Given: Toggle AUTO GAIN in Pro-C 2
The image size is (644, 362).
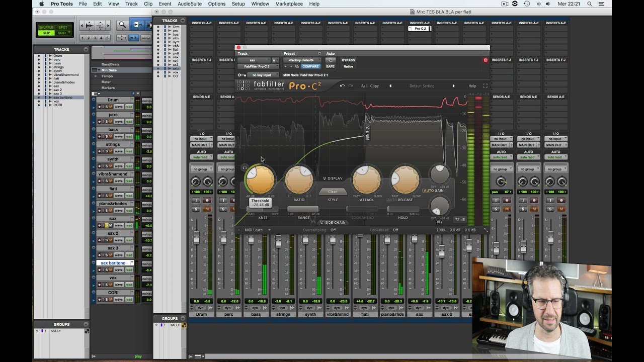Looking at the screenshot, I should [433, 191].
